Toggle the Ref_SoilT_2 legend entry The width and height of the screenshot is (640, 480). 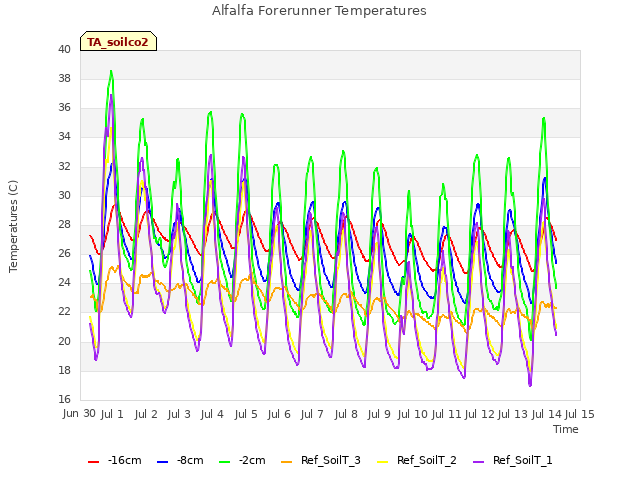[x=417, y=460]
